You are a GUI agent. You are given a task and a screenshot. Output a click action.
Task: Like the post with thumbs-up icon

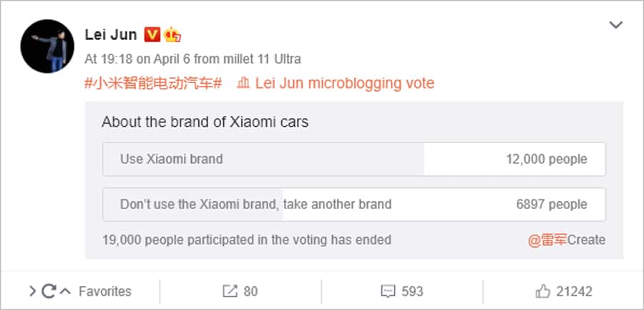pyautogui.click(x=543, y=291)
